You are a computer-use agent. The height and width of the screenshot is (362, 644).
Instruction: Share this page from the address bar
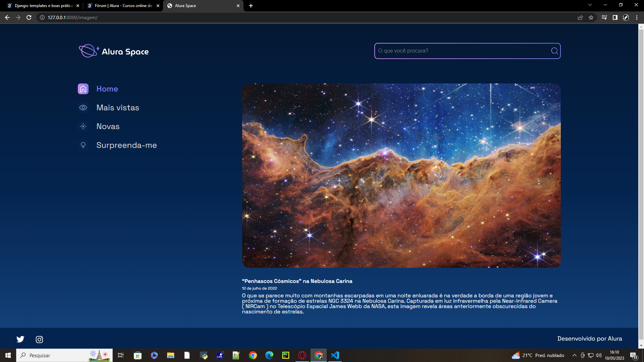point(580,17)
